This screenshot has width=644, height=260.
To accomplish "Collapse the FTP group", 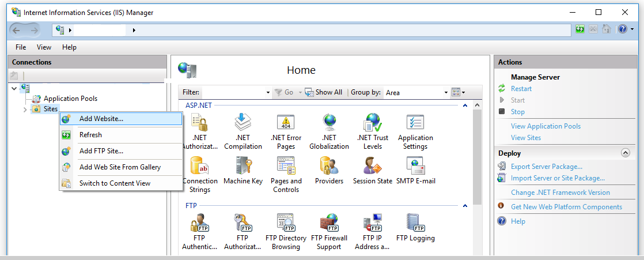I will tap(465, 206).
